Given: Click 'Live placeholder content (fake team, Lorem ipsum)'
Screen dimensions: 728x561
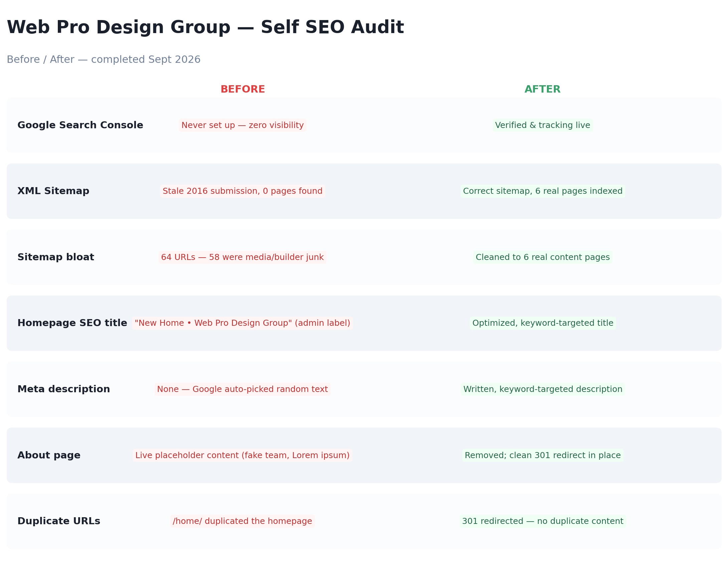Looking at the screenshot, I should [x=243, y=455].
